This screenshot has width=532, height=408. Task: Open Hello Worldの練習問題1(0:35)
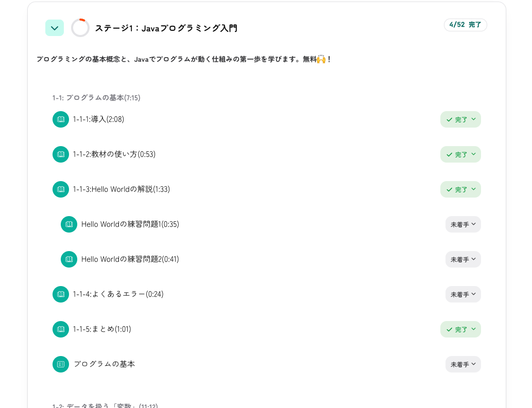click(130, 224)
